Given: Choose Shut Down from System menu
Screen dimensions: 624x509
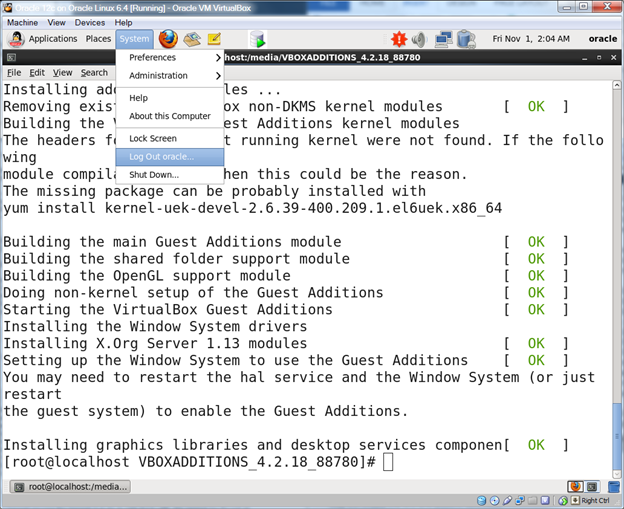Looking at the screenshot, I should click(x=153, y=174).
